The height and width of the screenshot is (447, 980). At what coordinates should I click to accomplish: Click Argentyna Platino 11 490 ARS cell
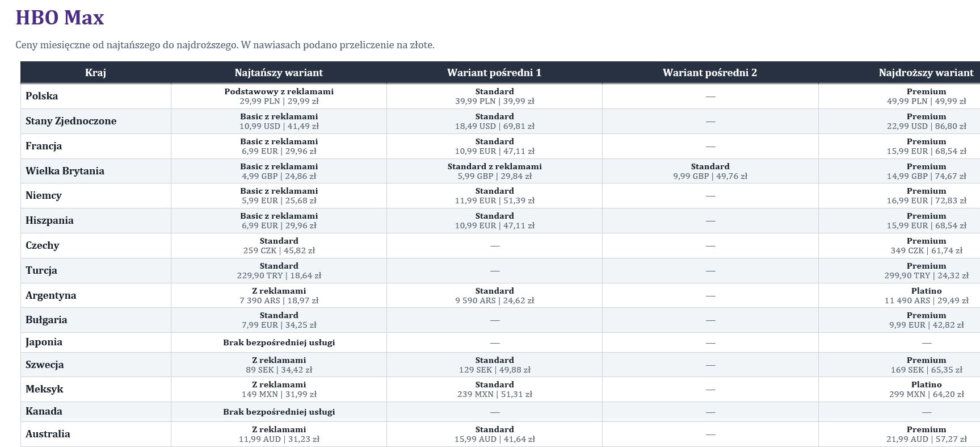[926, 295]
